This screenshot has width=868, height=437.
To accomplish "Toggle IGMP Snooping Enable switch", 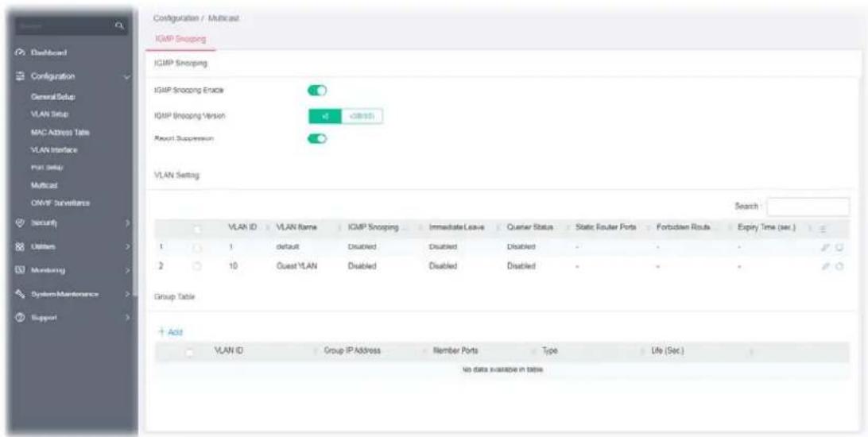I will point(317,90).
